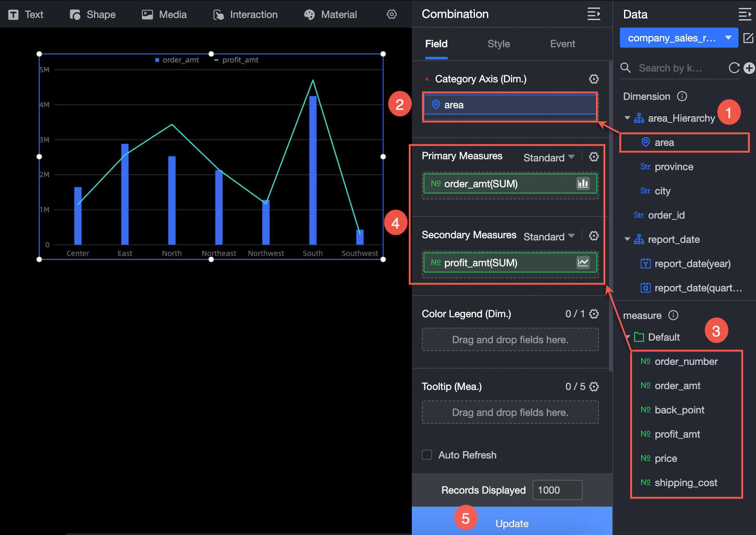756x535 pixels.
Task: Click the Records Displayed input field
Action: tap(557, 490)
